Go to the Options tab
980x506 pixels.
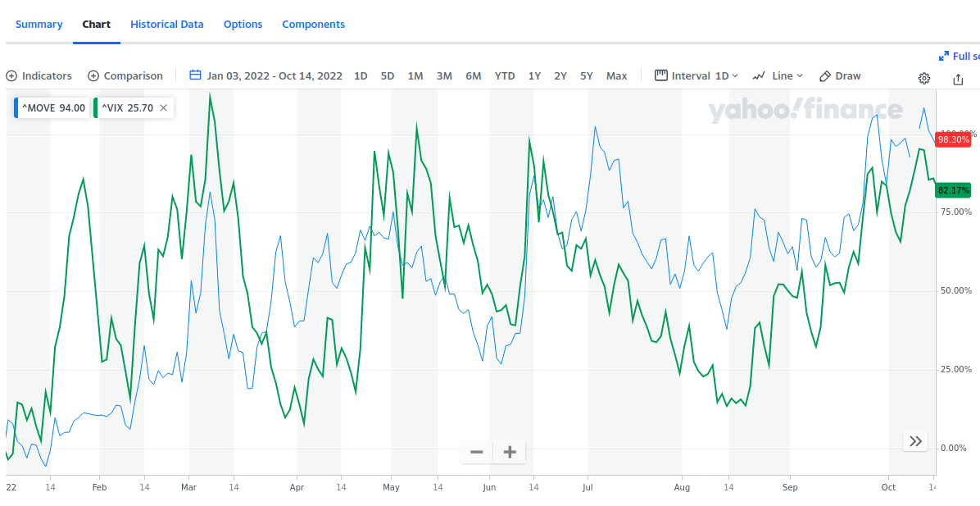click(x=243, y=24)
